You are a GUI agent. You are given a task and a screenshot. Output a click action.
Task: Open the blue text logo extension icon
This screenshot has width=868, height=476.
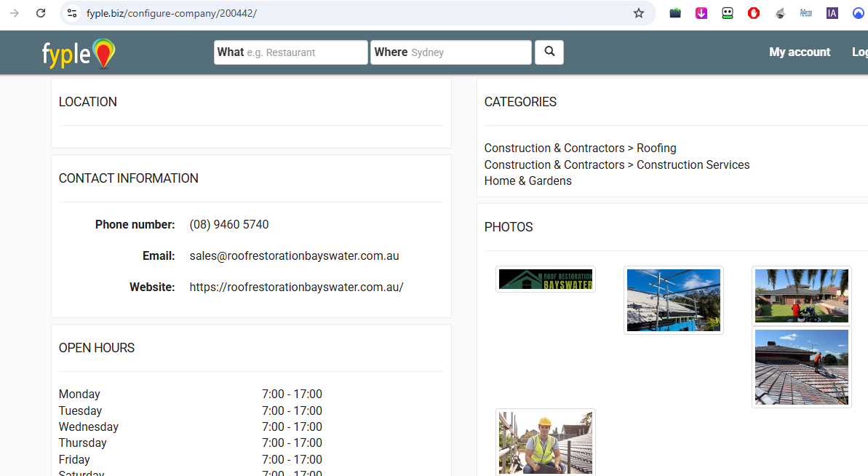coord(806,13)
